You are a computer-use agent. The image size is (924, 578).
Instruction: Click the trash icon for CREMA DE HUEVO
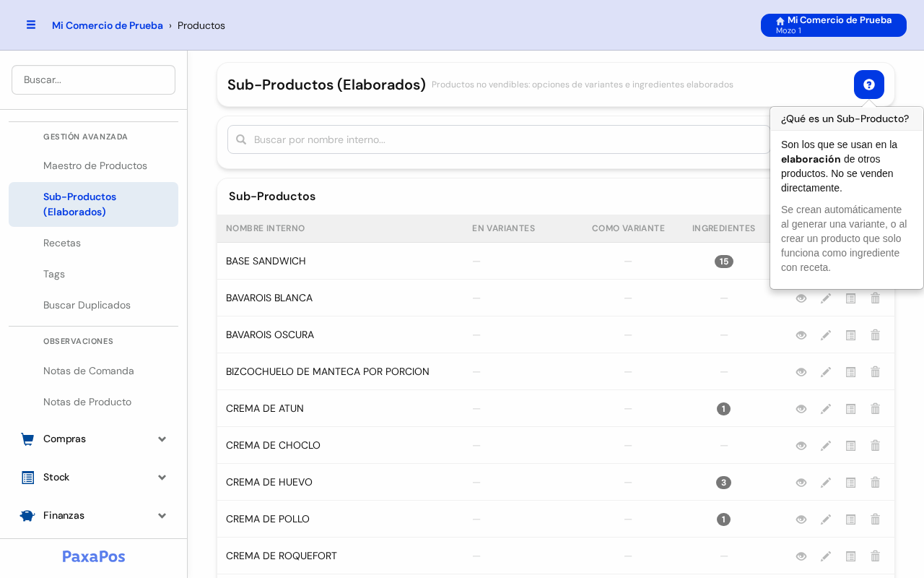click(875, 483)
